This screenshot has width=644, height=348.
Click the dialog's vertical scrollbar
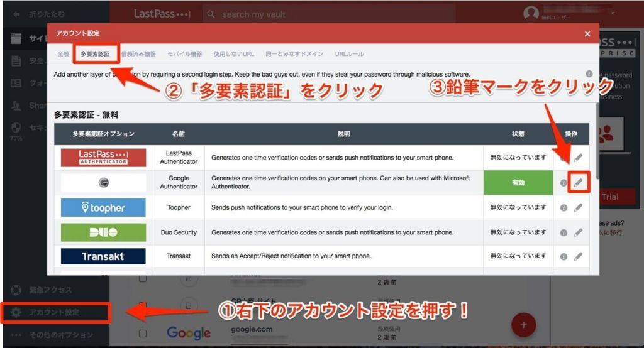(x=597, y=140)
